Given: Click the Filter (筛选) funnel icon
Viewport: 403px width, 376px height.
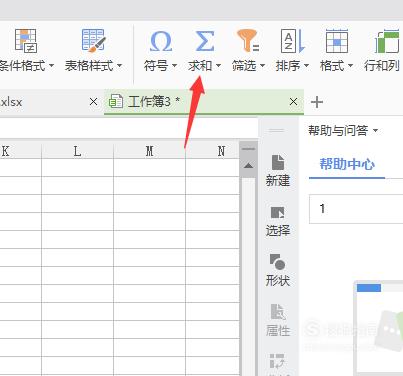Looking at the screenshot, I should (x=248, y=41).
